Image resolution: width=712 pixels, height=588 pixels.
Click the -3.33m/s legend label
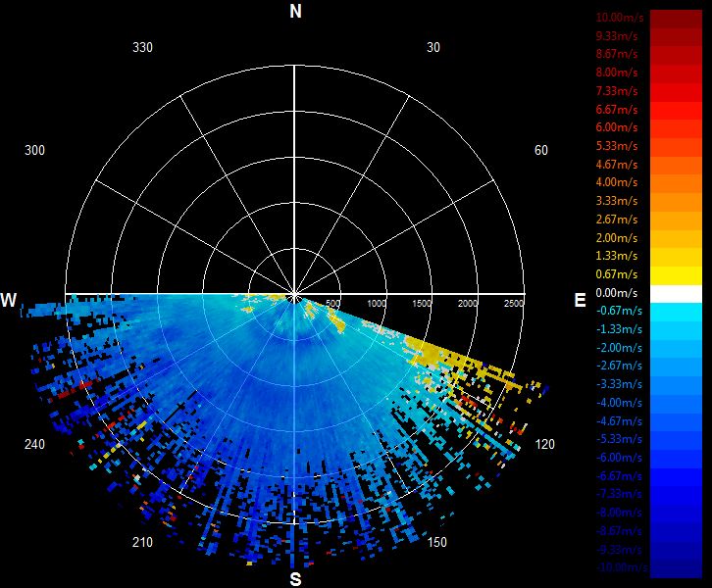click(619, 384)
